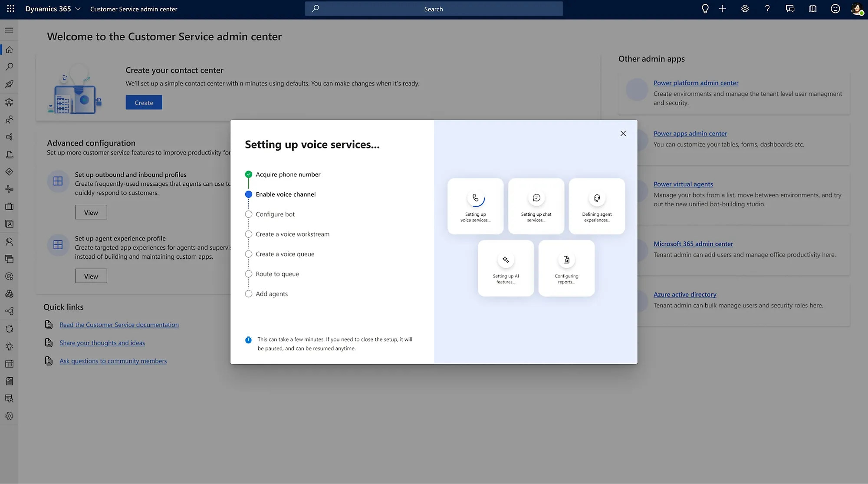868x484 pixels.
Task: Click the Setting up chat services card
Action: [536, 206]
